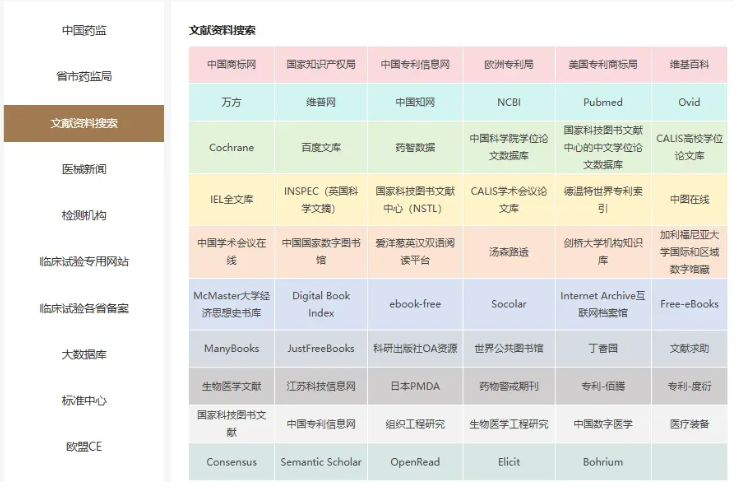Visit 维普网 link

click(x=325, y=103)
